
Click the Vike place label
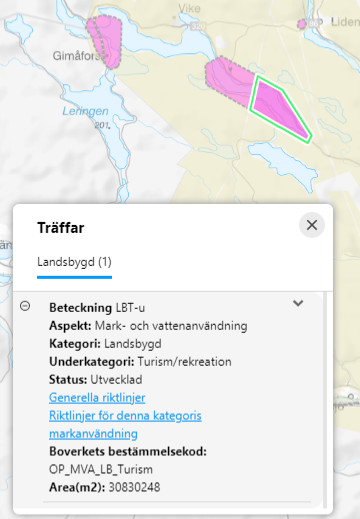189,8
